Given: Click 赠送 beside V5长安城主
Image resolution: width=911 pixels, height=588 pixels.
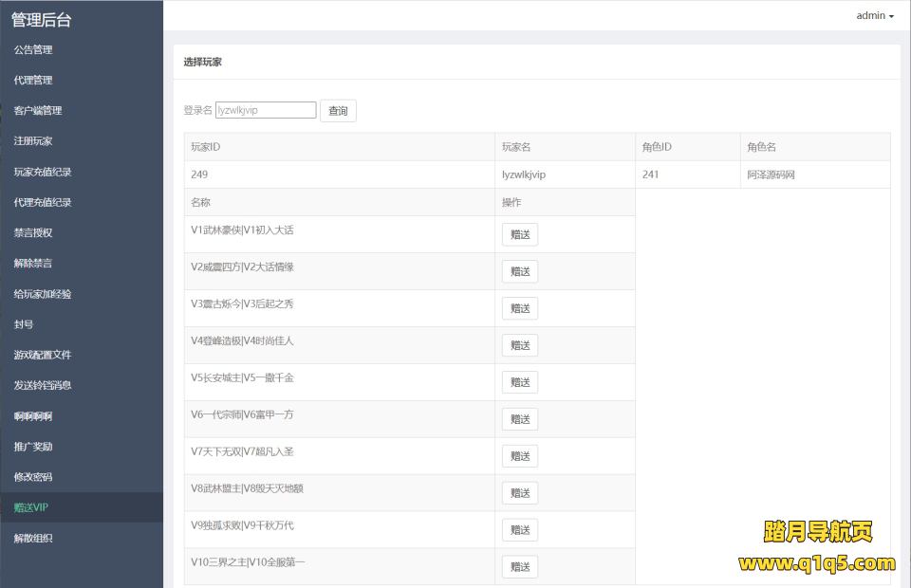Looking at the screenshot, I should (x=520, y=382).
